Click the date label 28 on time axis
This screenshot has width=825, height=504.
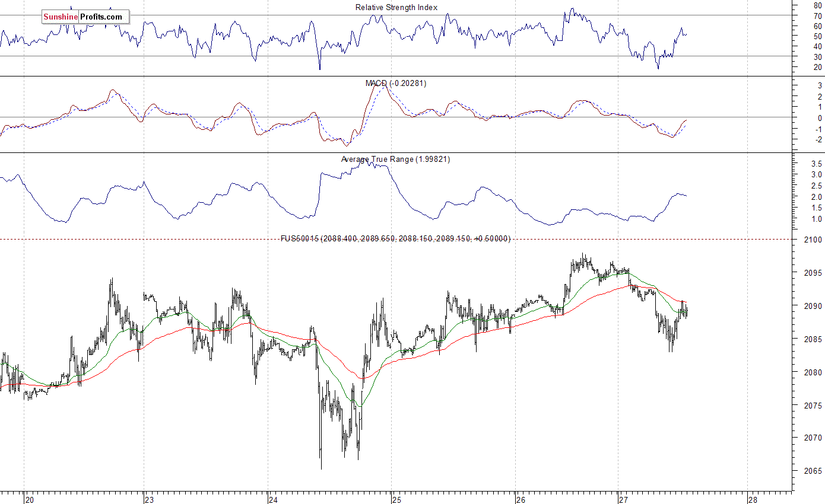(753, 499)
